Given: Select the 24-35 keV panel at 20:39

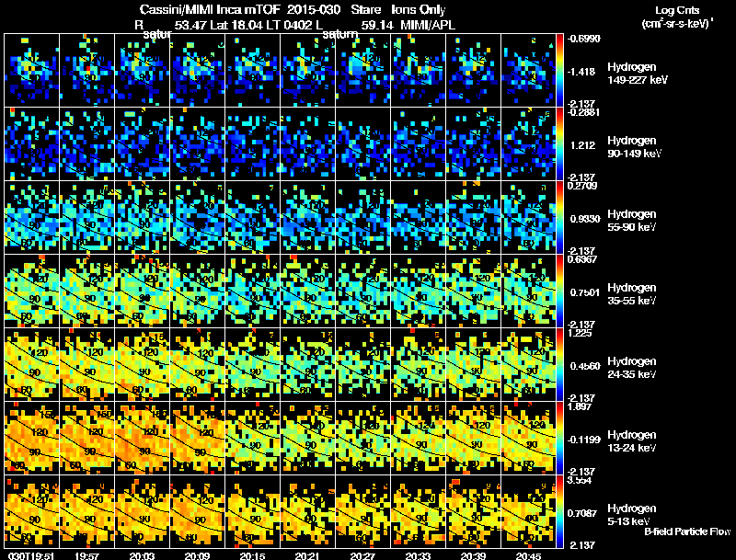Looking at the screenshot, I should click(x=473, y=365).
